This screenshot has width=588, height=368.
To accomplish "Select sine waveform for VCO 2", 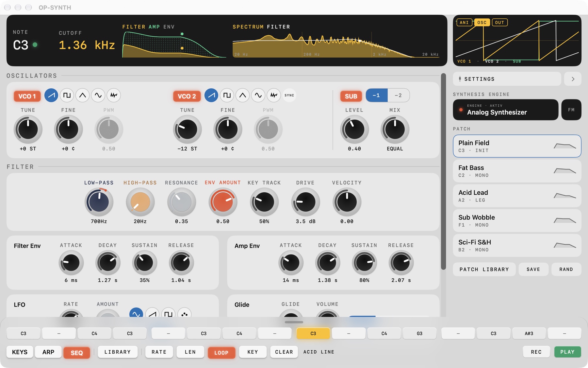I will coord(258,96).
